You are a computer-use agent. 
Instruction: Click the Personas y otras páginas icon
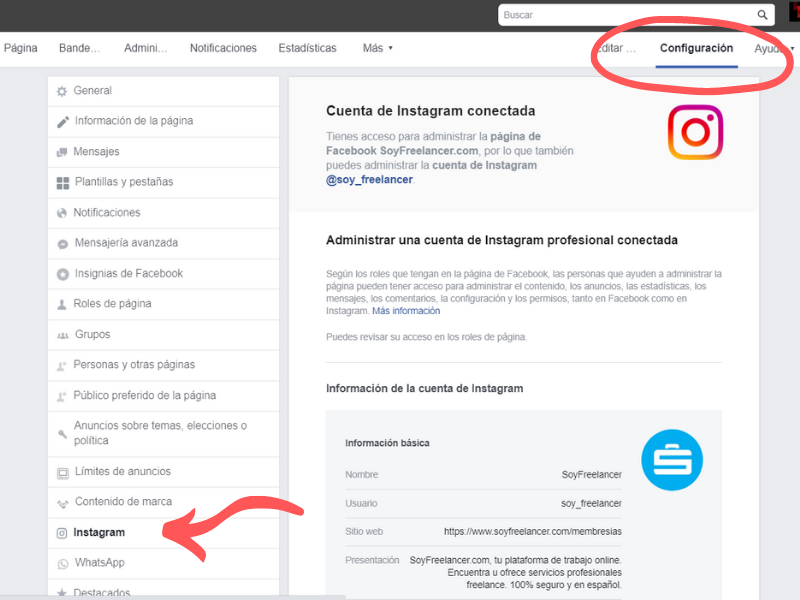(62, 365)
